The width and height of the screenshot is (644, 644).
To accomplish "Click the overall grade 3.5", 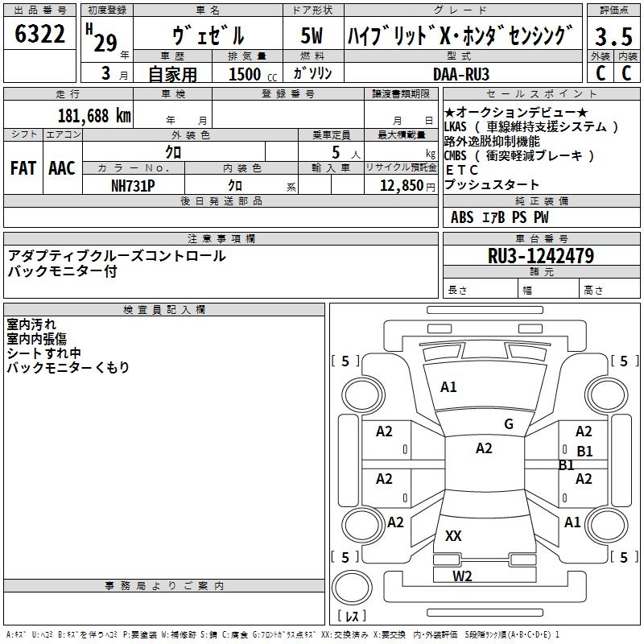I will (613, 36).
